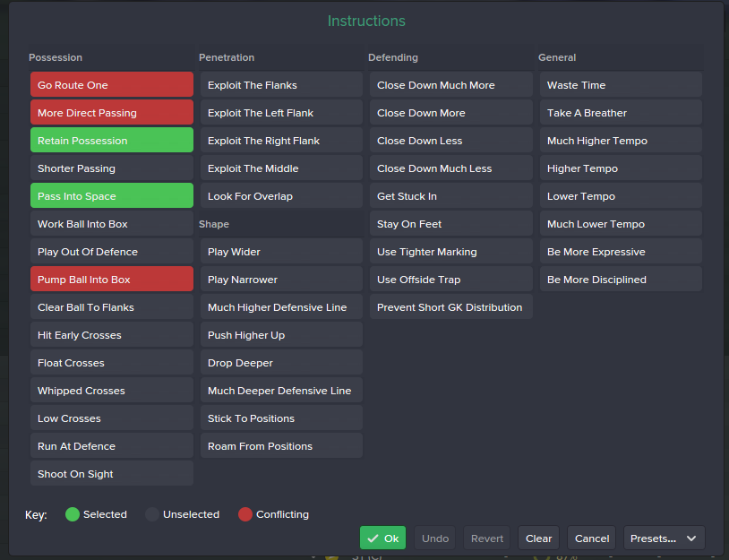Toggle the conflicting Go Route One instruction
This screenshot has width=729, height=560.
[x=112, y=84]
